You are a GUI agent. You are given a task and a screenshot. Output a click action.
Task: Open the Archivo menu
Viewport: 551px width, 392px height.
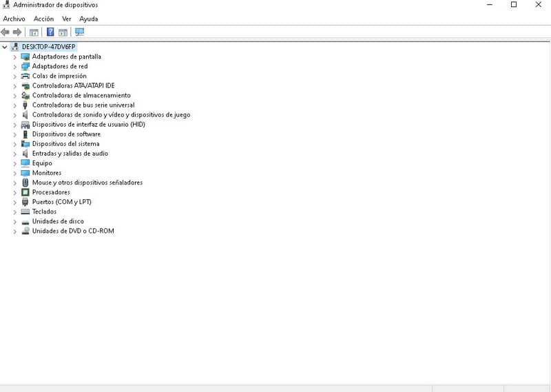[x=14, y=19]
